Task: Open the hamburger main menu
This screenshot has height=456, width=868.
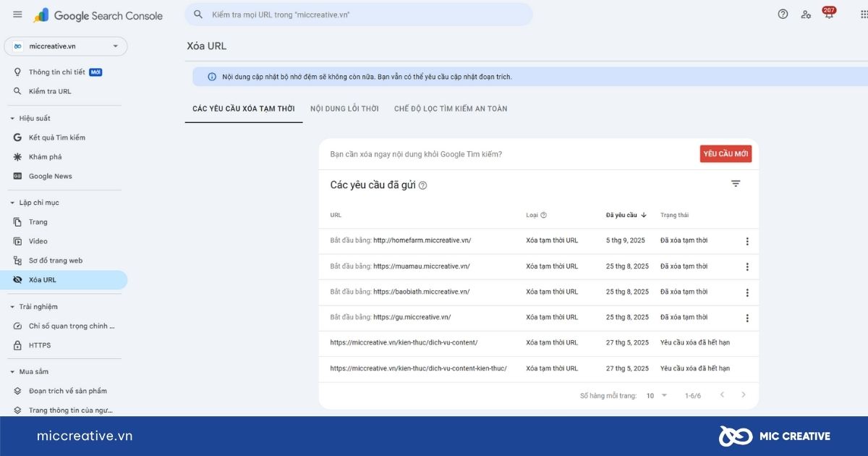Action: (x=17, y=15)
